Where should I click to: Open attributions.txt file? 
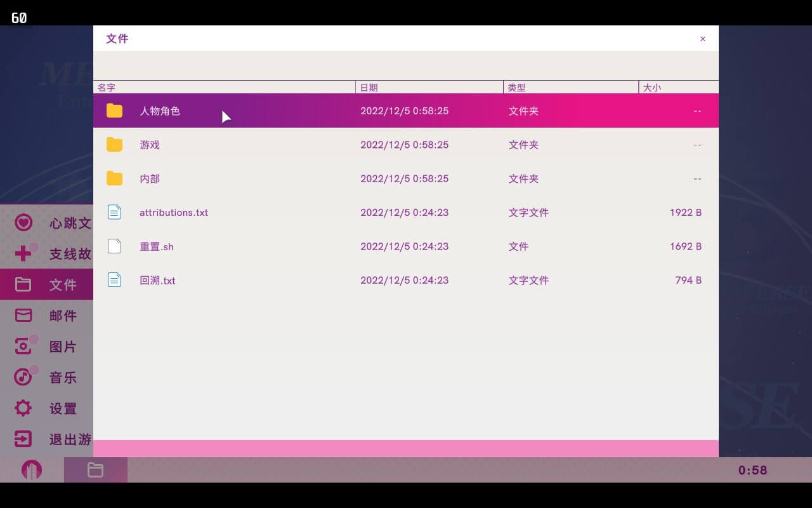click(x=174, y=213)
